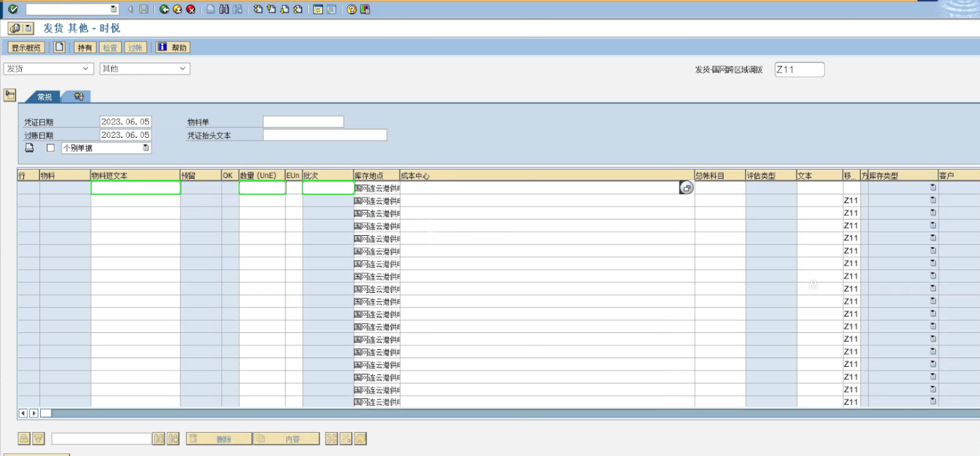Click the print icon below 过账日期
The image size is (980, 456).
click(x=29, y=148)
